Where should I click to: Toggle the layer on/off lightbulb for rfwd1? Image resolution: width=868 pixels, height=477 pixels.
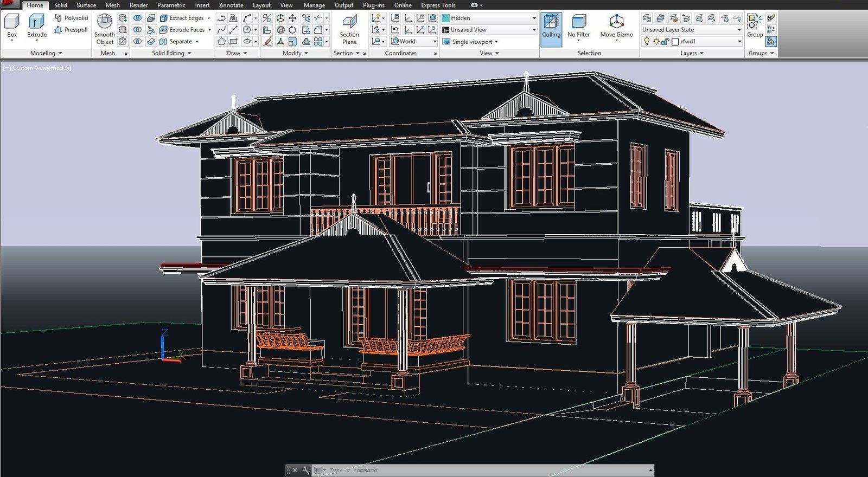pyautogui.click(x=647, y=42)
